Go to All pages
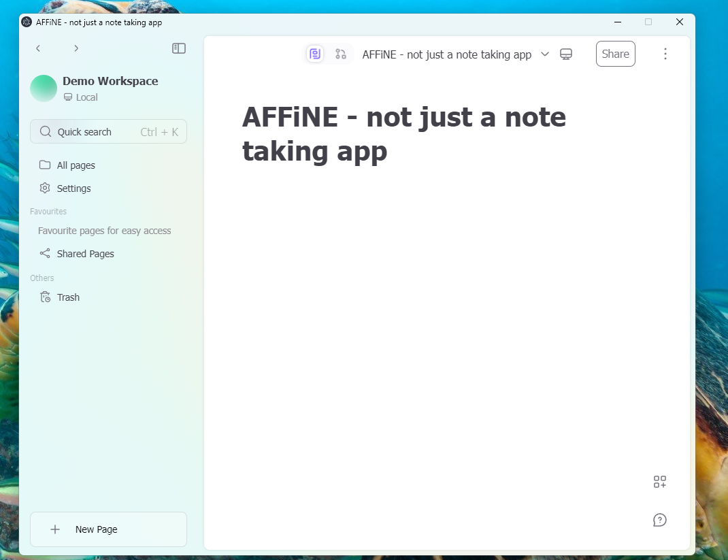 (x=75, y=165)
